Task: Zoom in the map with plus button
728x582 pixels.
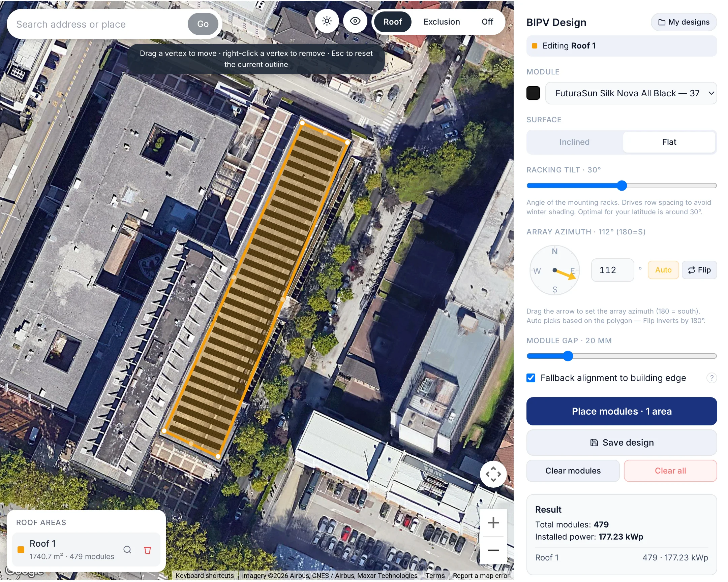Action: pos(493,523)
